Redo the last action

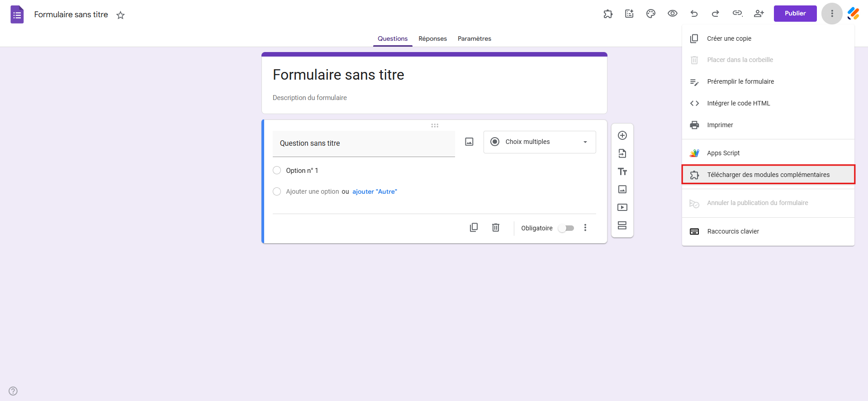pyautogui.click(x=716, y=14)
